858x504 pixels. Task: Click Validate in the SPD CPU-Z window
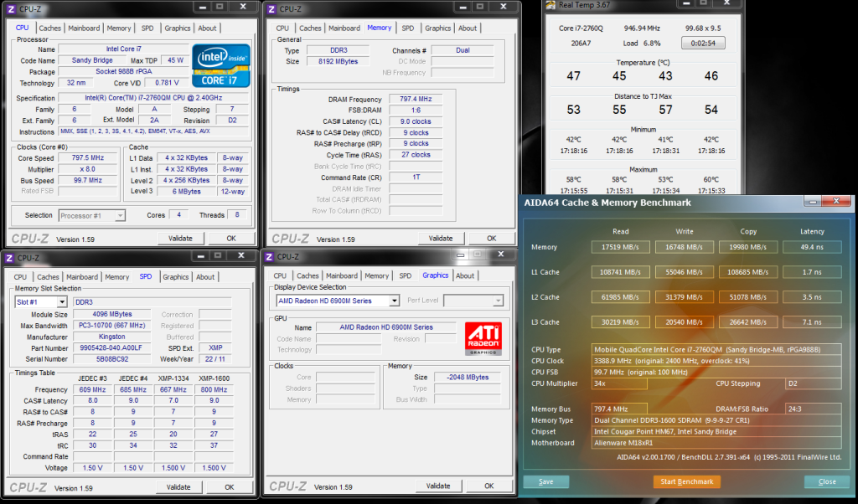(x=178, y=487)
